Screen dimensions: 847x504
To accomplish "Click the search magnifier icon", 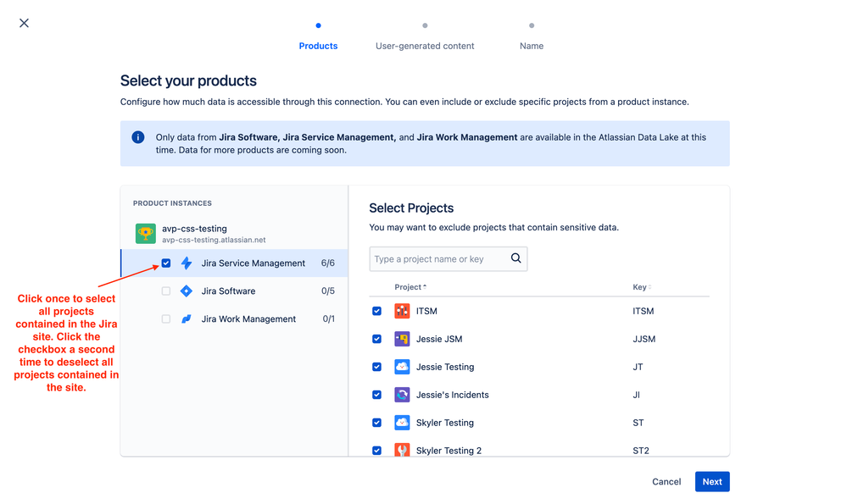I will pyautogui.click(x=515, y=258).
